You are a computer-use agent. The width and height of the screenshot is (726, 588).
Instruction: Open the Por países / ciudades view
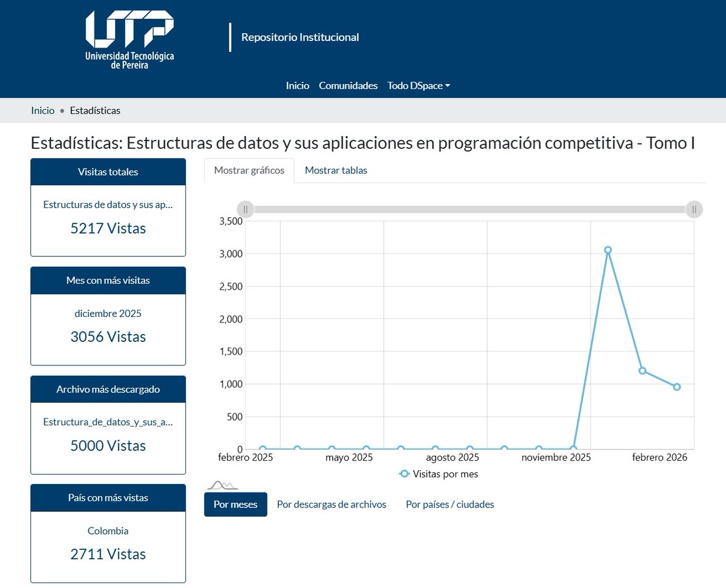tap(450, 504)
